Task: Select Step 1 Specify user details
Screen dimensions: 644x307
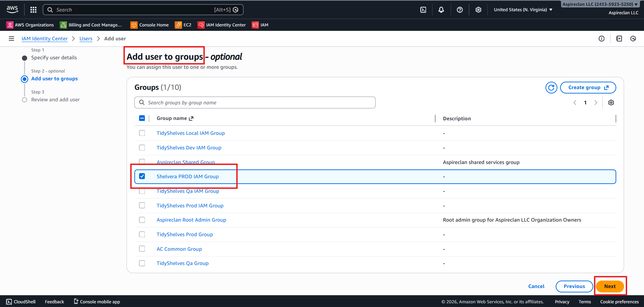Action: (54, 58)
